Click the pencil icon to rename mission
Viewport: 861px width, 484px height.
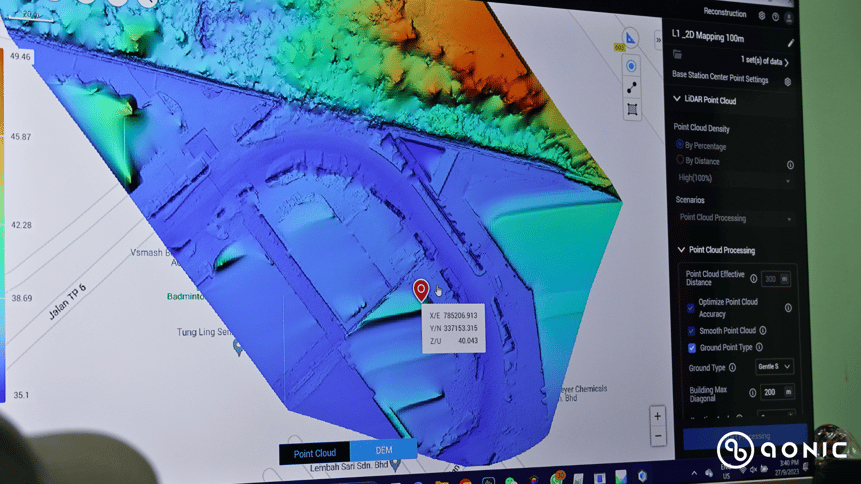pos(791,43)
